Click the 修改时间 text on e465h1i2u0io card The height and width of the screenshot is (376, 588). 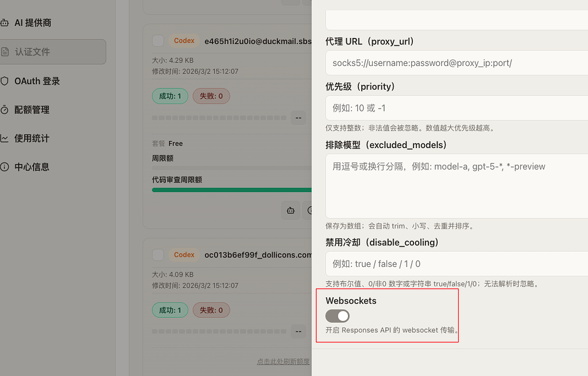click(x=195, y=71)
